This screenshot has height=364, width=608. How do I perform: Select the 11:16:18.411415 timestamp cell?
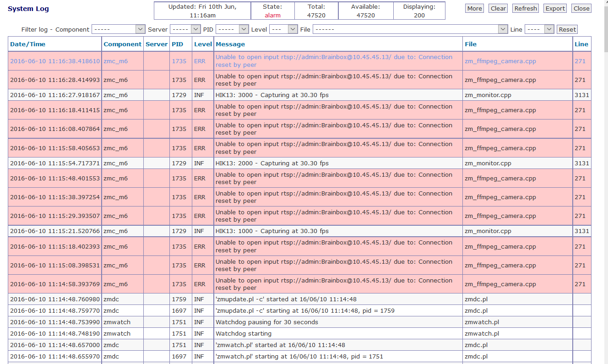pyautogui.click(x=55, y=110)
